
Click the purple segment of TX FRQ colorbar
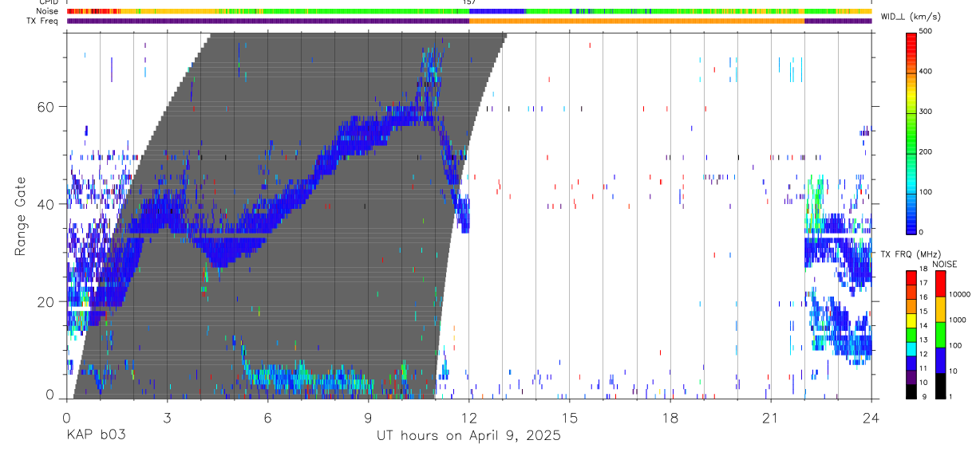911,377
